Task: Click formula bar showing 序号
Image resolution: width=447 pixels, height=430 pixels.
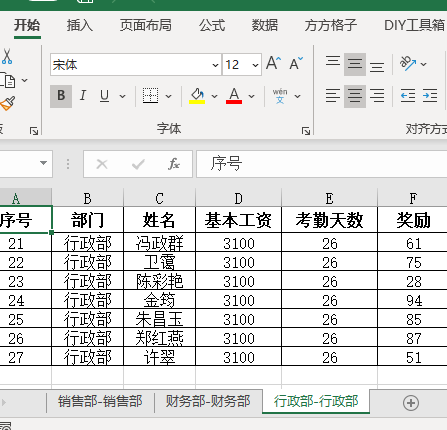Action: 322,164
